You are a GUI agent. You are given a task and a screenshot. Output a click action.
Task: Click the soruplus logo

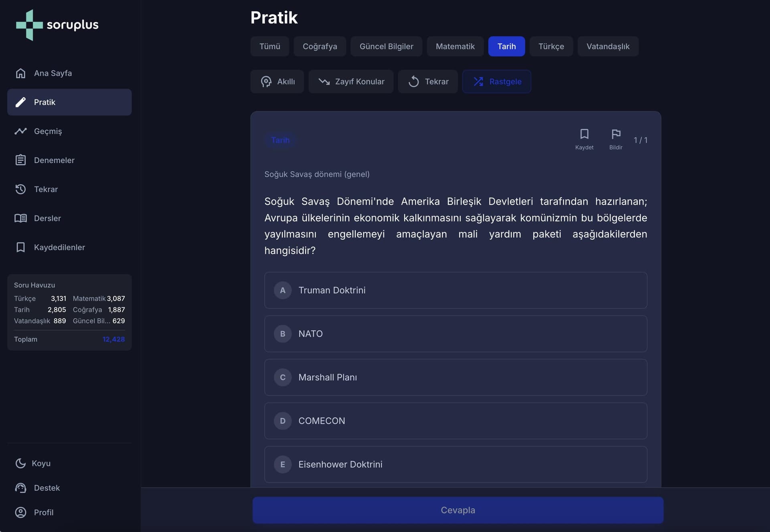click(x=57, y=25)
